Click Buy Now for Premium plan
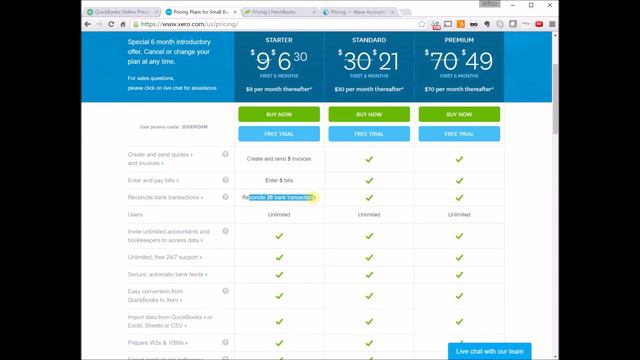640x360 pixels. point(459,114)
